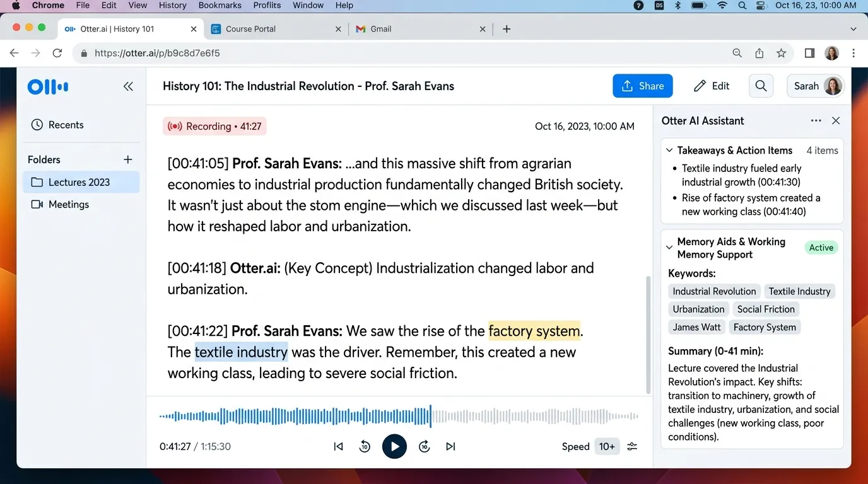Image resolution: width=868 pixels, height=484 pixels.
Task: Open the Lectures 2023 folder
Action: click(81, 182)
